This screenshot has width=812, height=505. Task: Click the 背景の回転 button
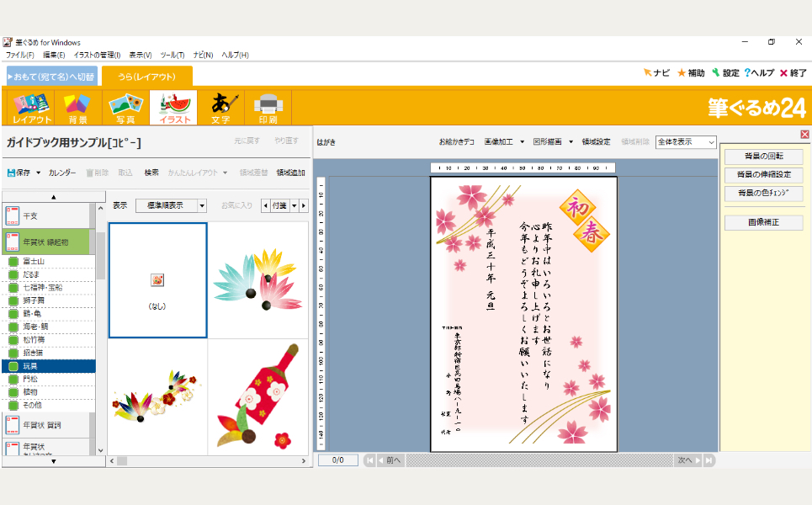(764, 156)
